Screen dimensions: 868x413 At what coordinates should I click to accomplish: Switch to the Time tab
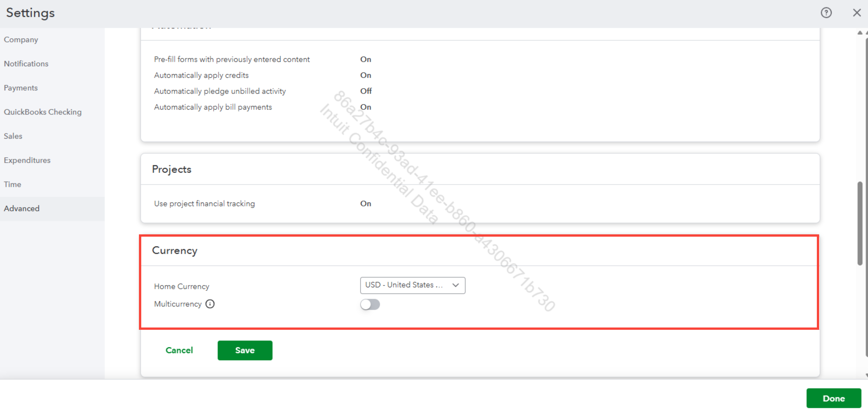[12, 185]
